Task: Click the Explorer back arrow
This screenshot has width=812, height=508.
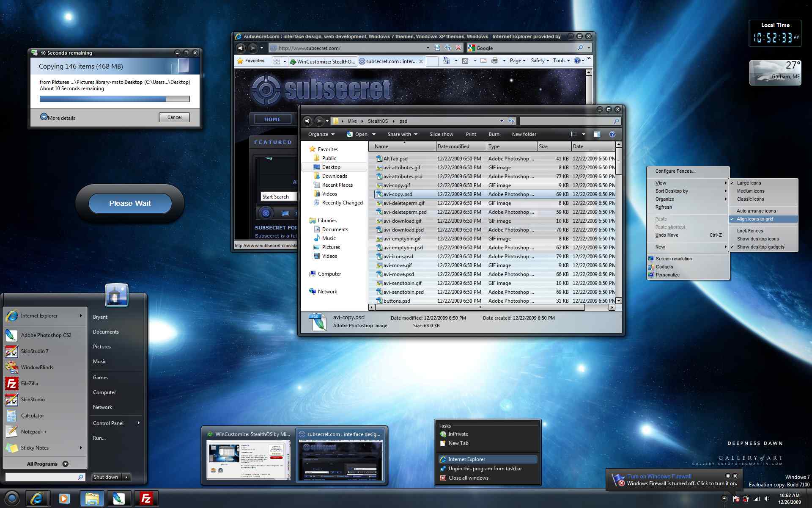Action: 307,121
